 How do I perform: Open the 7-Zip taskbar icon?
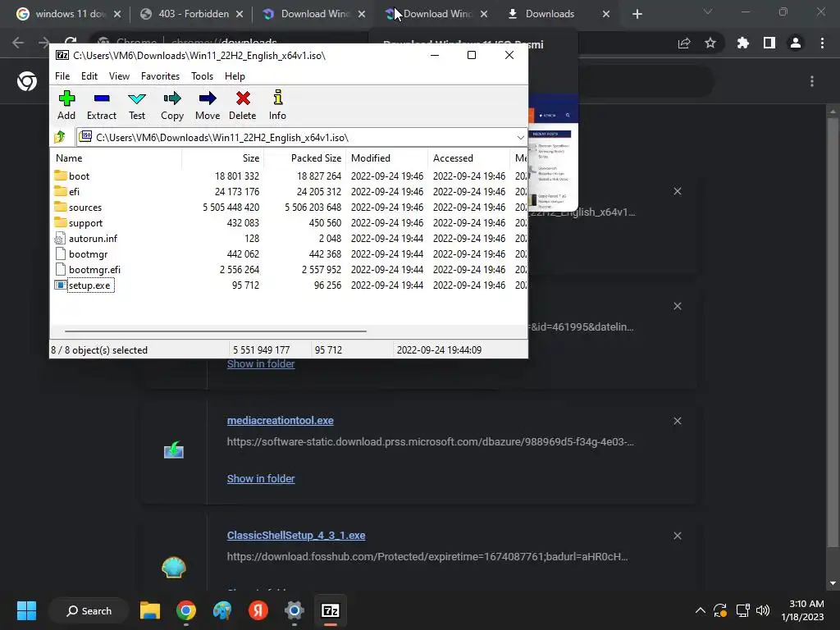[x=331, y=610]
